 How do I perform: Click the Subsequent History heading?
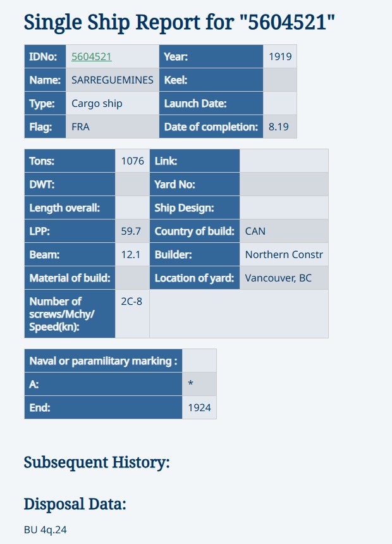point(97,462)
